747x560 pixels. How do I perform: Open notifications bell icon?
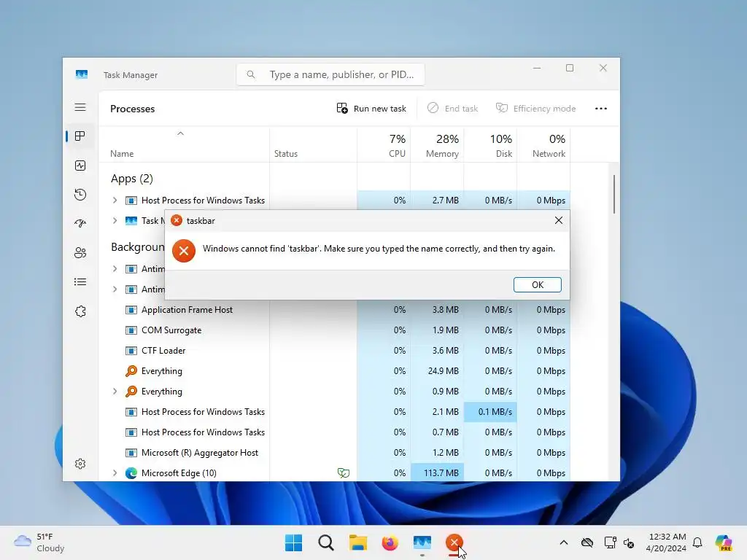697,542
